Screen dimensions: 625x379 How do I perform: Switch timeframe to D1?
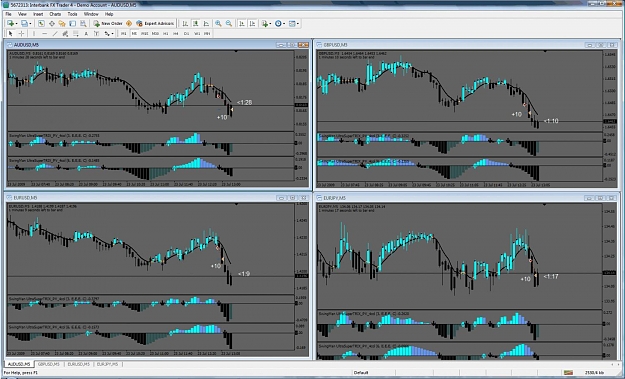tap(186, 33)
